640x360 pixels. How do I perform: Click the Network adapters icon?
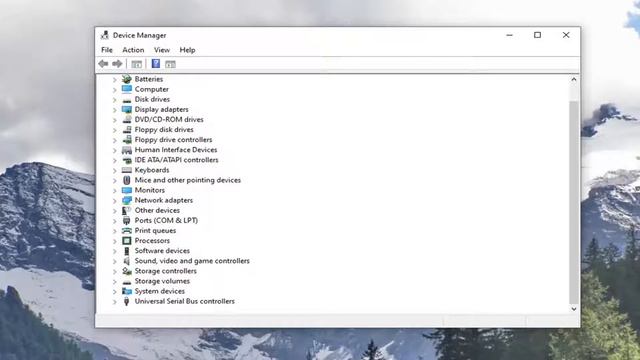coord(127,200)
